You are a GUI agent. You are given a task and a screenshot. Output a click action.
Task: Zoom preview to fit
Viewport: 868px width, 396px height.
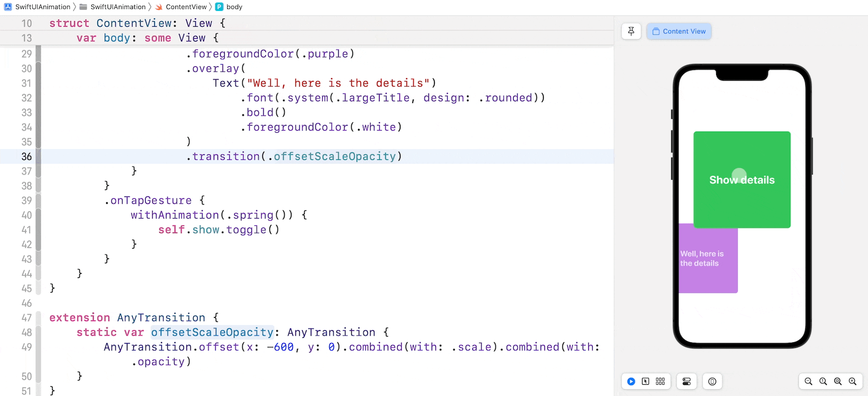pyautogui.click(x=838, y=382)
